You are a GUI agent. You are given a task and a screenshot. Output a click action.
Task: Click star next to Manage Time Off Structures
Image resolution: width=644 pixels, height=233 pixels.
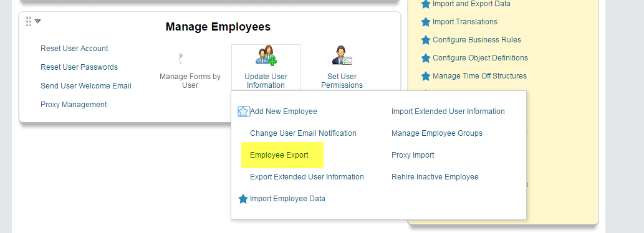click(426, 76)
